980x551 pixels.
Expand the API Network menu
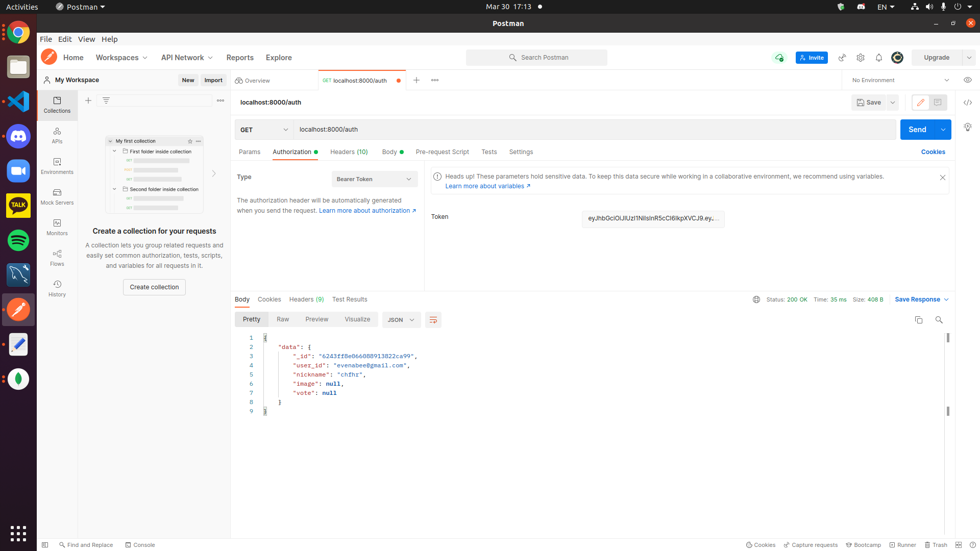tap(187, 58)
